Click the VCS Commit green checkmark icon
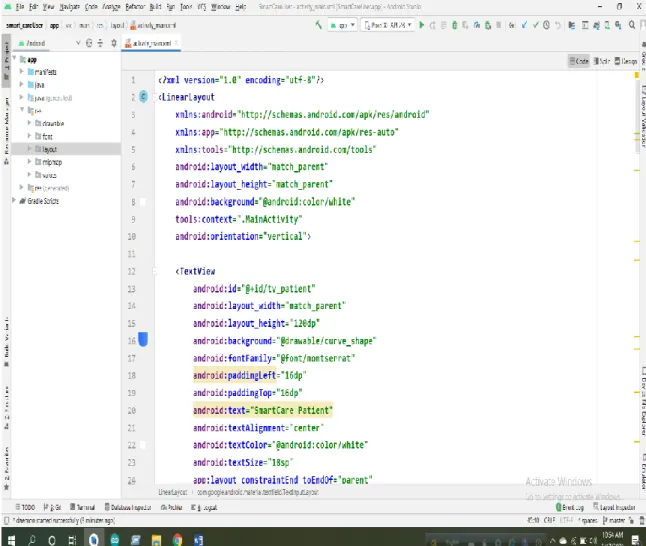 [535, 25]
